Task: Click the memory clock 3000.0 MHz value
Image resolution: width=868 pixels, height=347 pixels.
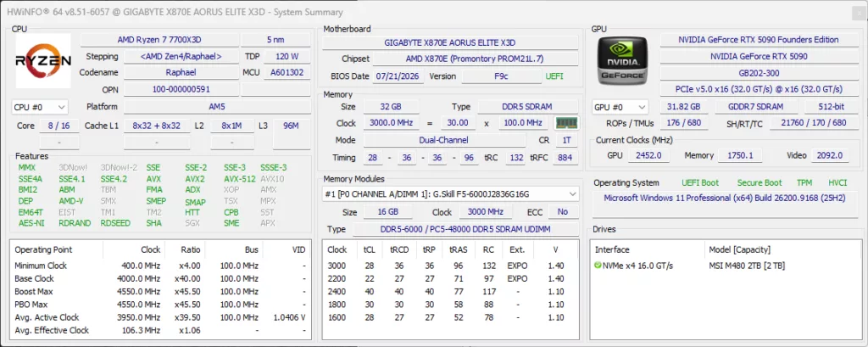Action: [x=390, y=123]
